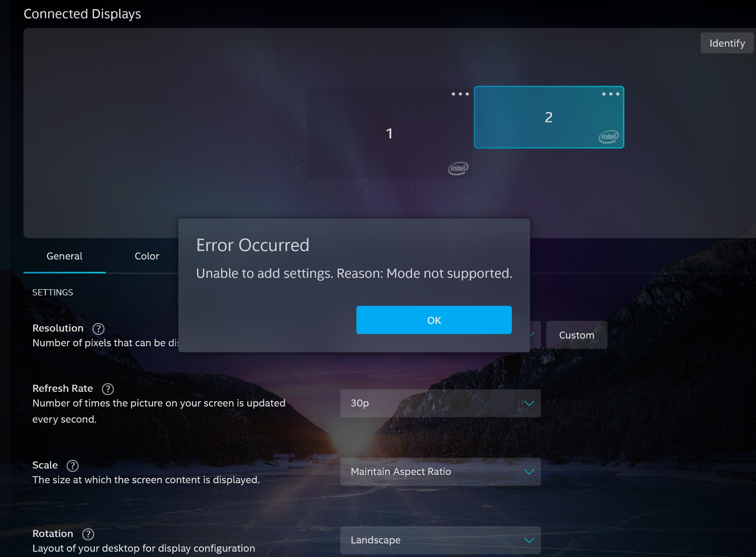The height and width of the screenshot is (557, 756).
Task: Open the Landscape rotation dropdown
Action: (440, 541)
